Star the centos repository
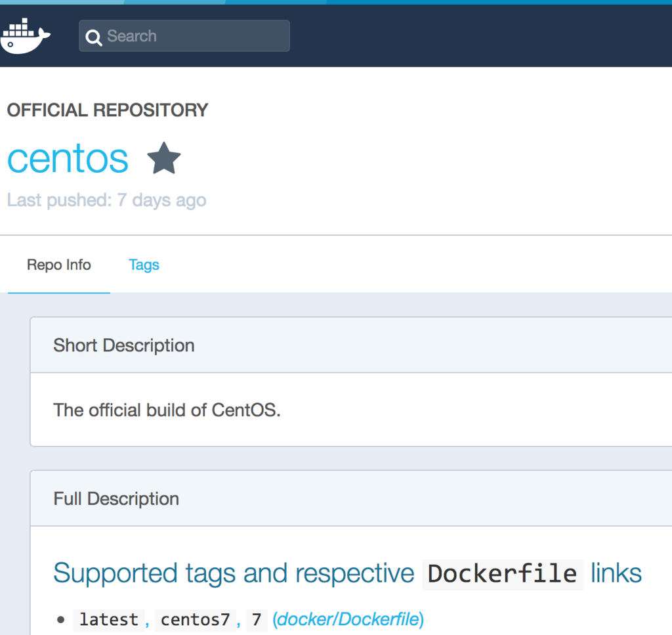This screenshot has height=635, width=672. [x=163, y=158]
